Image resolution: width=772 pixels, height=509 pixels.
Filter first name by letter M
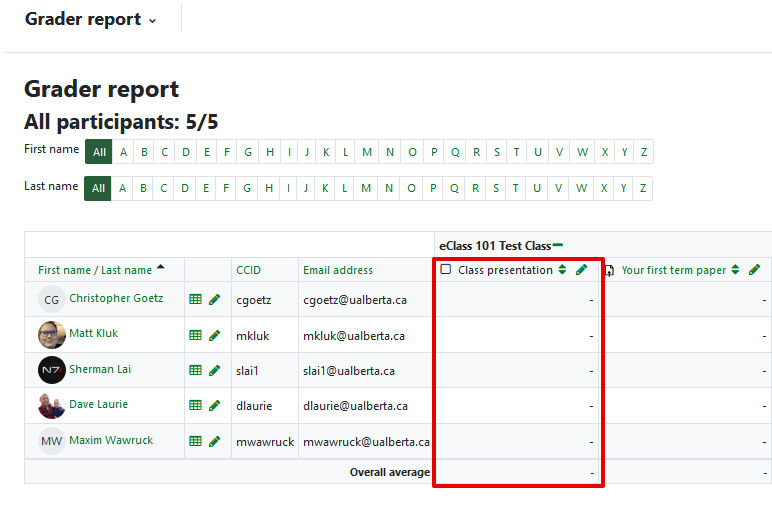click(x=367, y=152)
